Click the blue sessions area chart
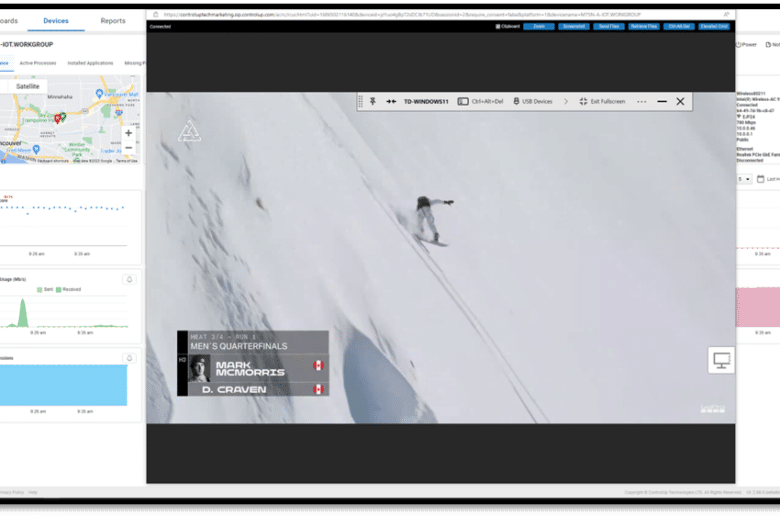The height and width of the screenshot is (516, 780). coord(64,385)
